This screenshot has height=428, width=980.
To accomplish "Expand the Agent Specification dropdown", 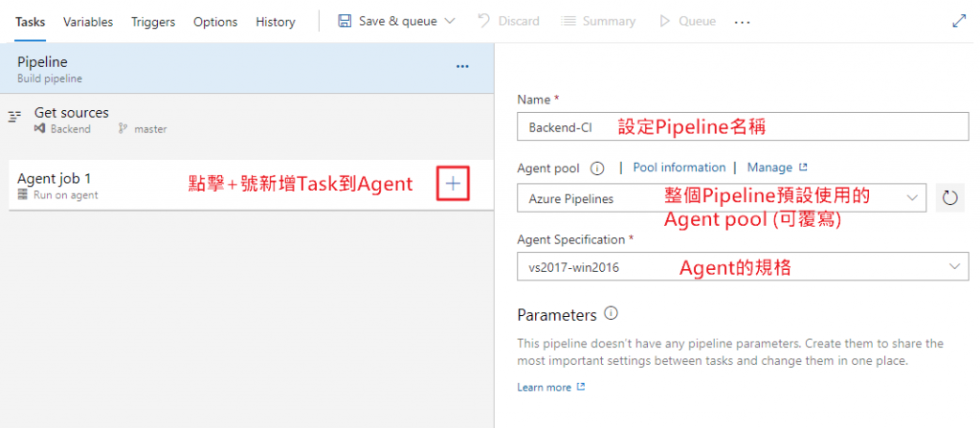I will pyautogui.click(x=953, y=267).
